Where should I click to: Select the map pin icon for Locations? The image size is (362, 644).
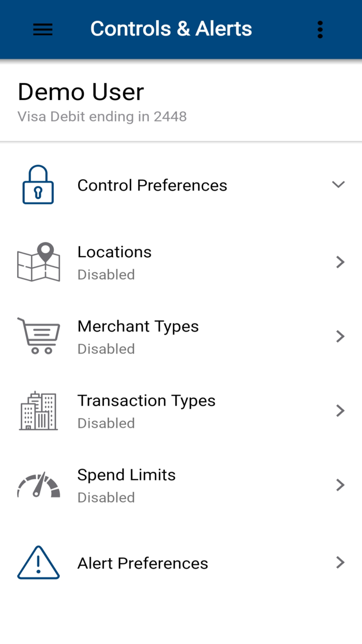(38, 261)
